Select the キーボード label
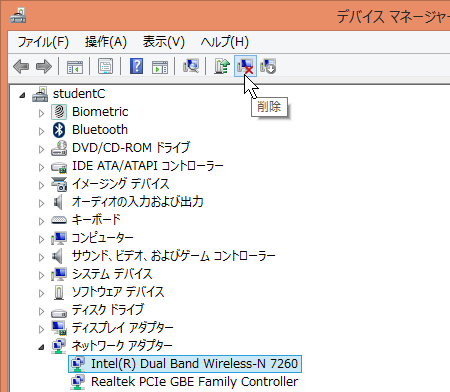Image resolution: width=450 pixels, height=392 pixels. click(96, 220)
